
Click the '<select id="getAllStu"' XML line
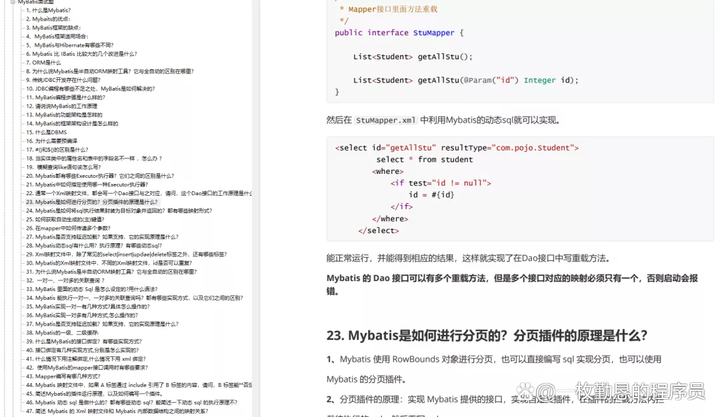point(456,148)
